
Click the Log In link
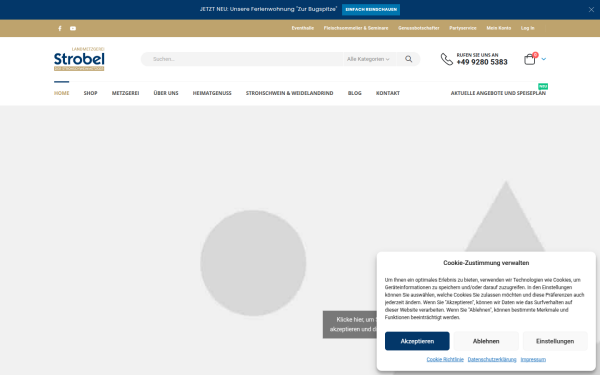point(527,28)
